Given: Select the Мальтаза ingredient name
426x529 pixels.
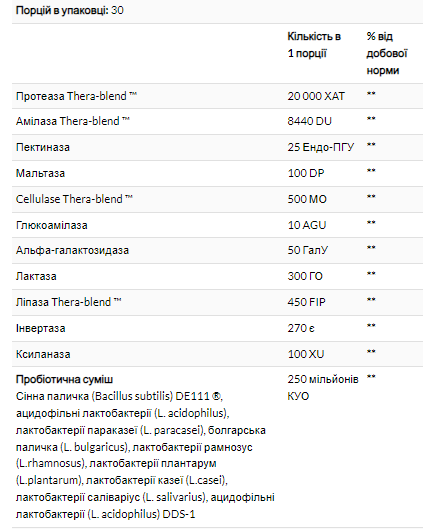Looking at the screenshot, I should pos(40,173).
